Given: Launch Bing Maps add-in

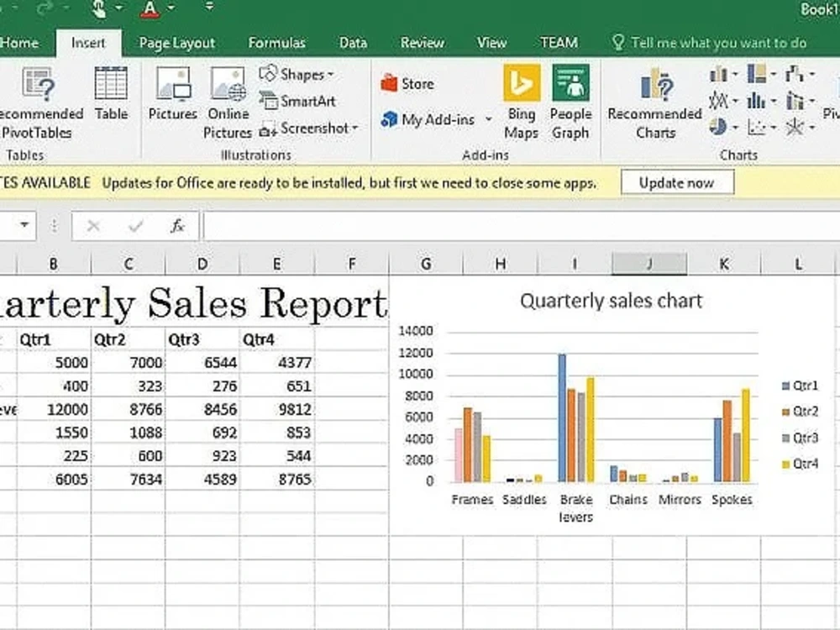Looking at the screenshot, I should pyautogui.click(x=522, y=102).
